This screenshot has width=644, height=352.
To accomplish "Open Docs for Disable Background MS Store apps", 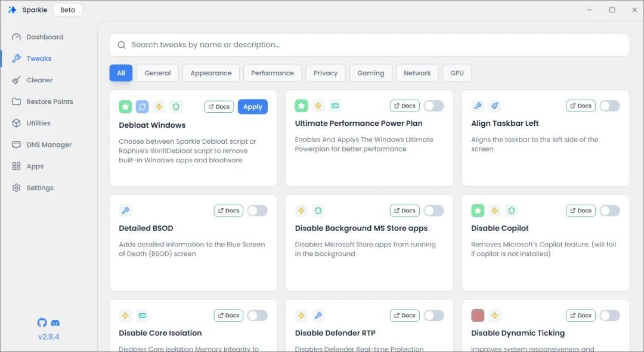I will click(404, 211).
